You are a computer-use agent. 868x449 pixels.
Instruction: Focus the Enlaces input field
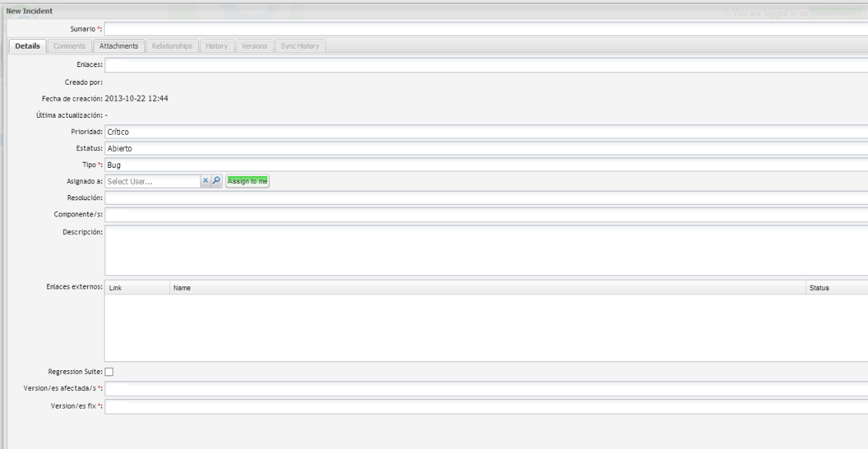click(x=486, y=66)
